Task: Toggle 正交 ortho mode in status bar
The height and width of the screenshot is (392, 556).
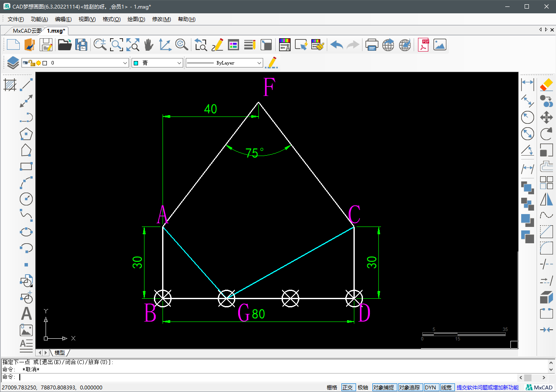Action: [x=347, y=387]
